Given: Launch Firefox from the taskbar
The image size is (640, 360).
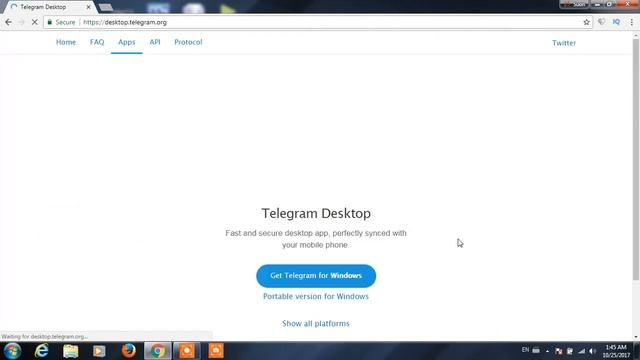Looking at the screenshot, I should pos(129,351).
